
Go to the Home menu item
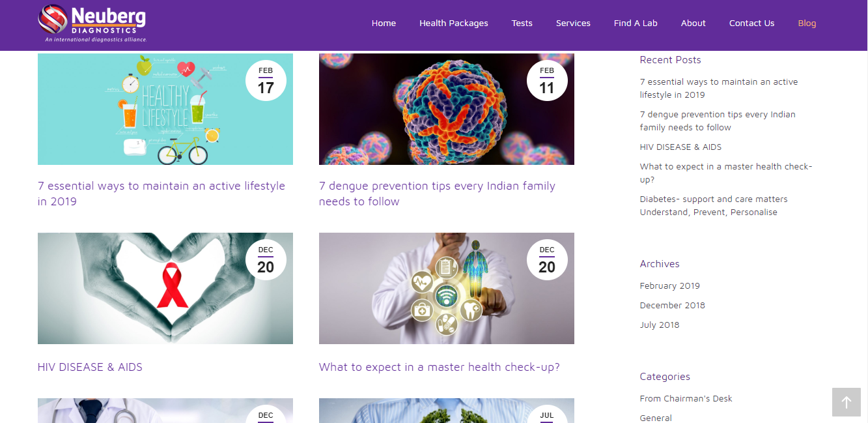(x=384, y=23)
